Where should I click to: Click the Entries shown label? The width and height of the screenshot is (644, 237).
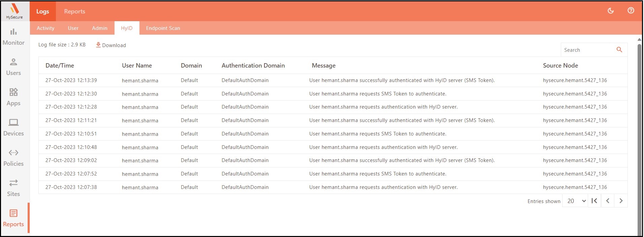[x=544, y=201]
